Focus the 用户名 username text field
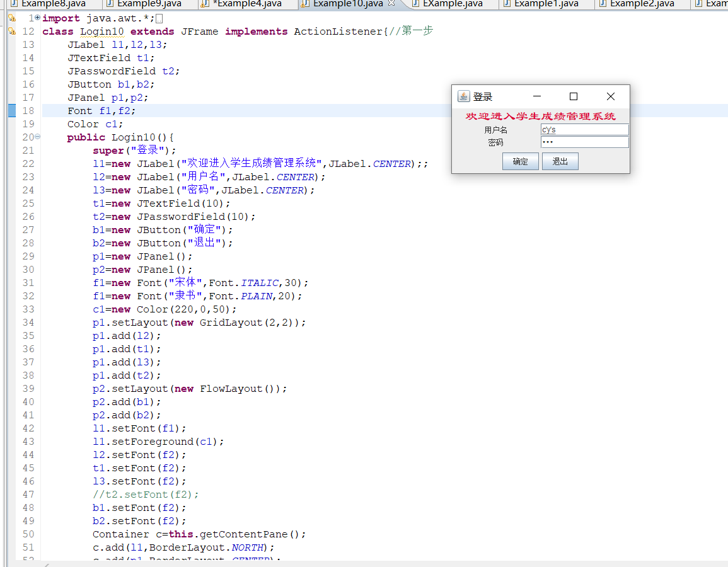 [x=584, y=130]
